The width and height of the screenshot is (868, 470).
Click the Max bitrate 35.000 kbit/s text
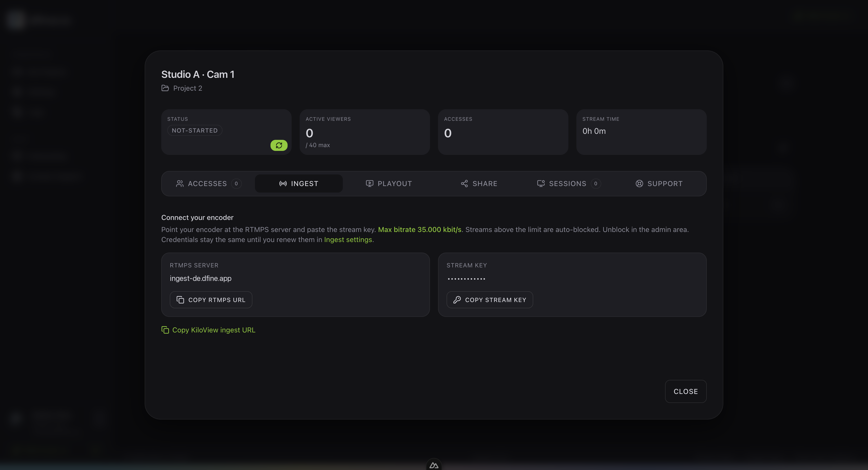click(419, 229)
